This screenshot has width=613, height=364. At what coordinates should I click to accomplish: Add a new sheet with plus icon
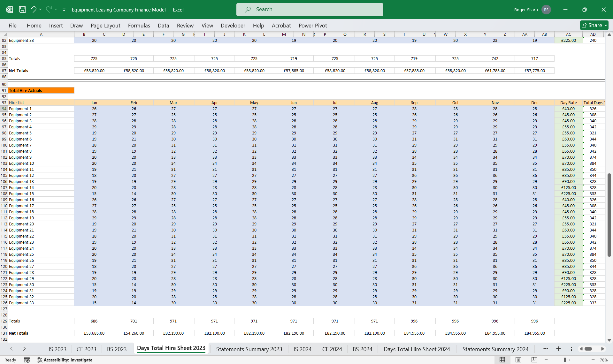[558, 349]
